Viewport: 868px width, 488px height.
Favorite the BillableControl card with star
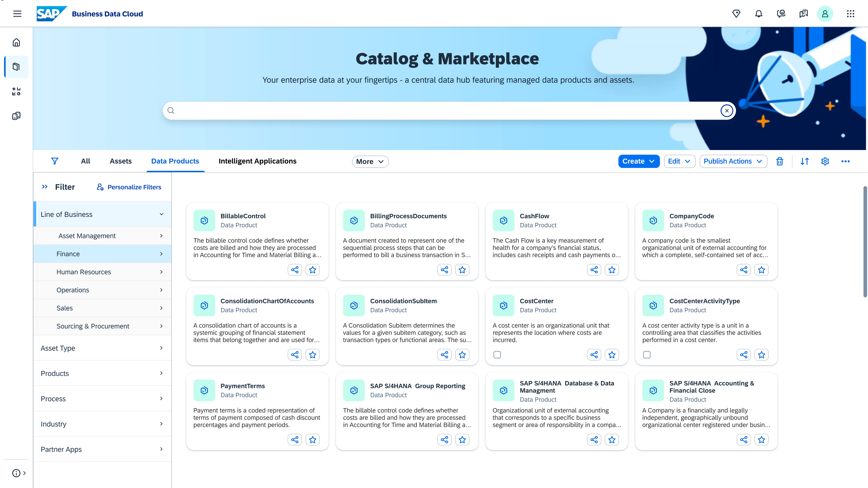pyautogui.click(x=312, y=270)
